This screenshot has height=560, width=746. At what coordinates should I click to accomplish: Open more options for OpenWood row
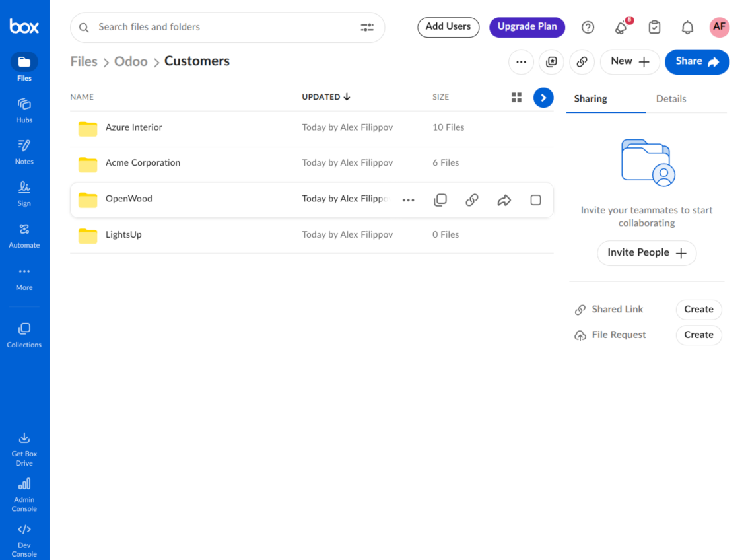[x=408, y=200]
